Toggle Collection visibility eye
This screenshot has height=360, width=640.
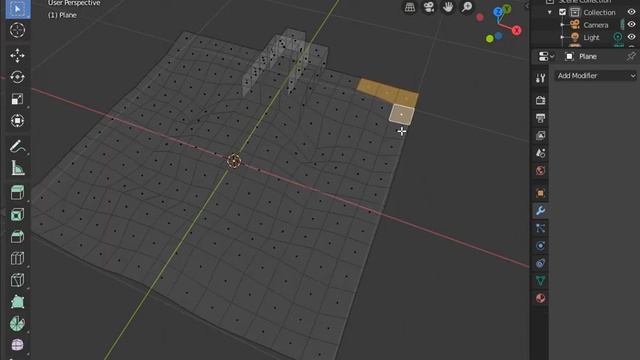pos(631,12)
